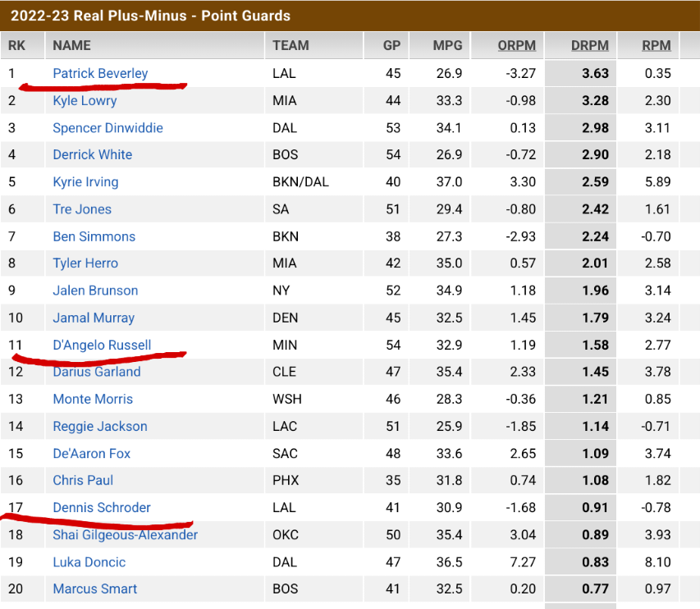Click De'Aaron Fox name link

tap(92, 453)
